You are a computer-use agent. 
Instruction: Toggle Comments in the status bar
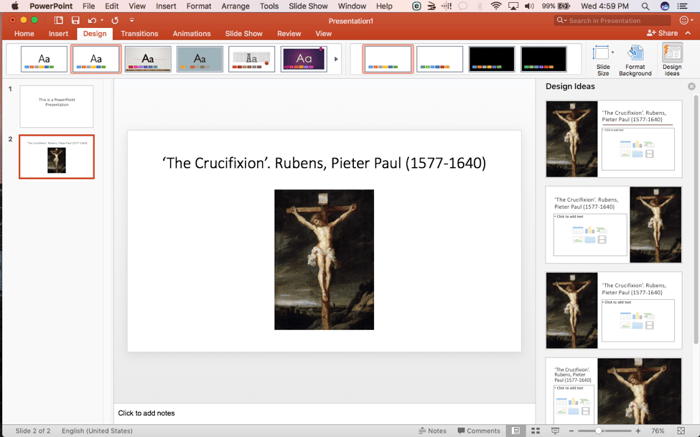479,431
